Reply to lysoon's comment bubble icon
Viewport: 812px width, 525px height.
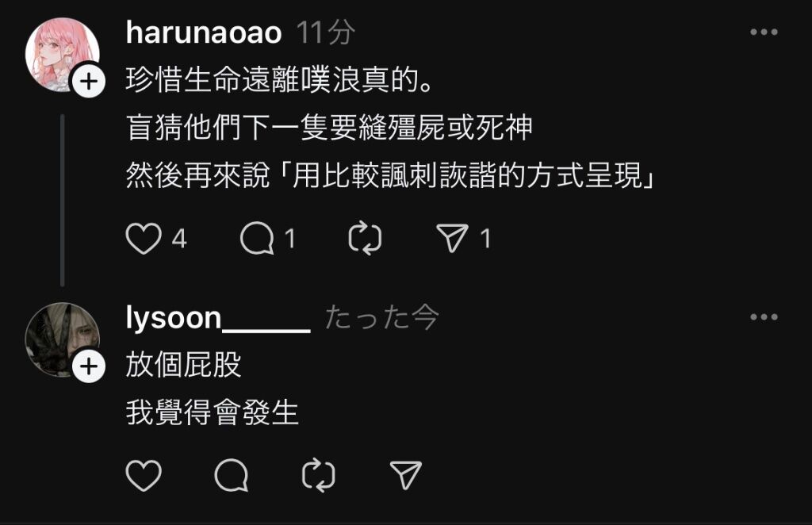tap(232, 475)
